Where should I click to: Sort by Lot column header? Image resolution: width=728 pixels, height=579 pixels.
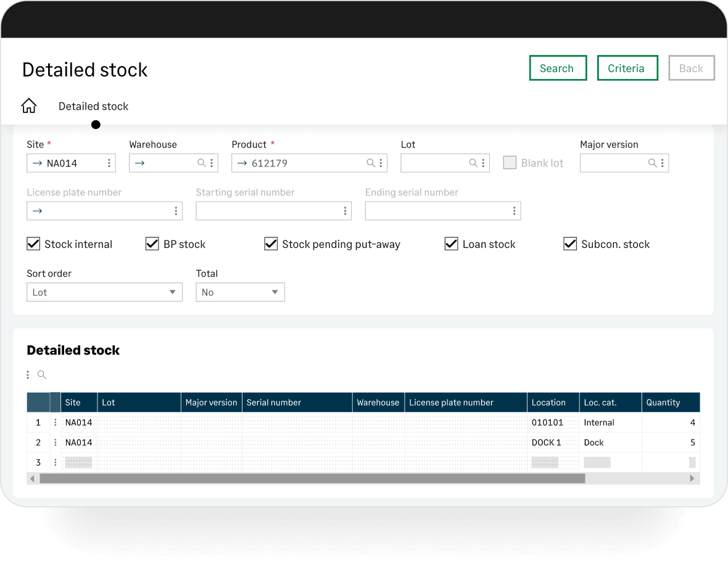(139, 403)
